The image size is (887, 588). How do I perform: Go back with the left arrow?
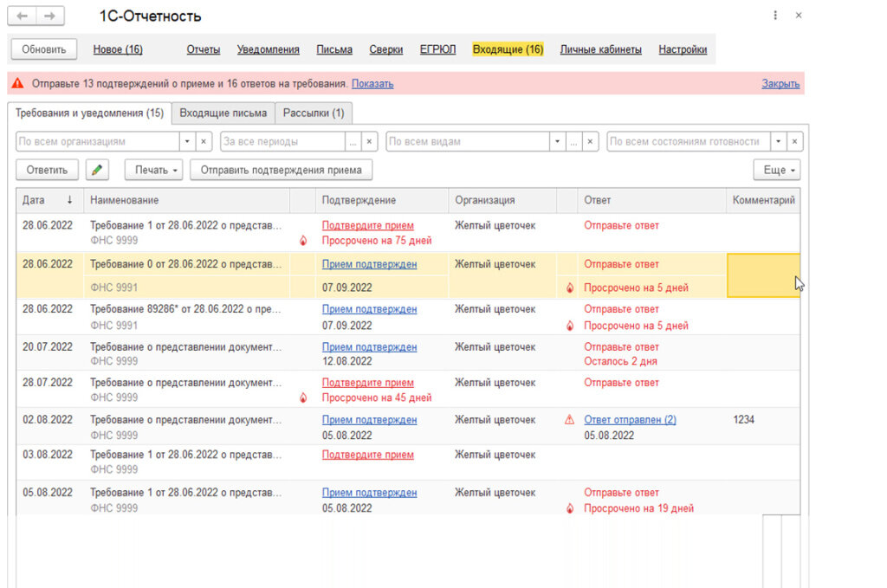coord(22,16)
